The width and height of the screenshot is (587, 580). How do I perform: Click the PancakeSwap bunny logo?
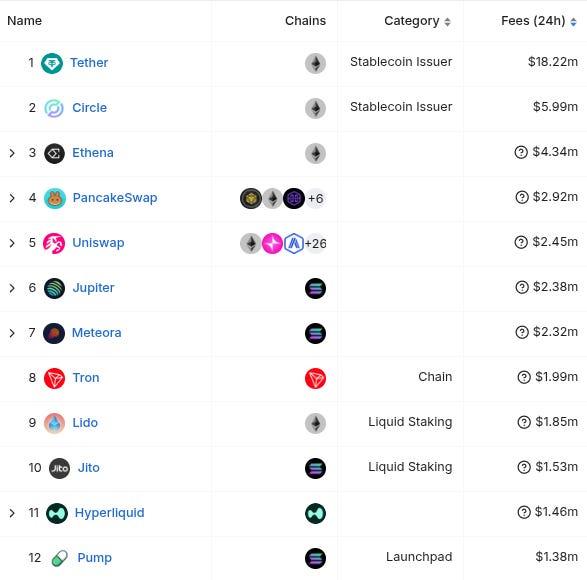coord(55,198)
